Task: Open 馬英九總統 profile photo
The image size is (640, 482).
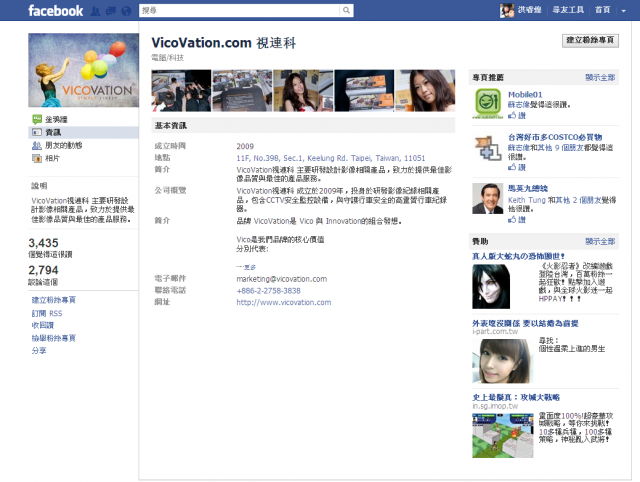Action: (x=488, y=198)
